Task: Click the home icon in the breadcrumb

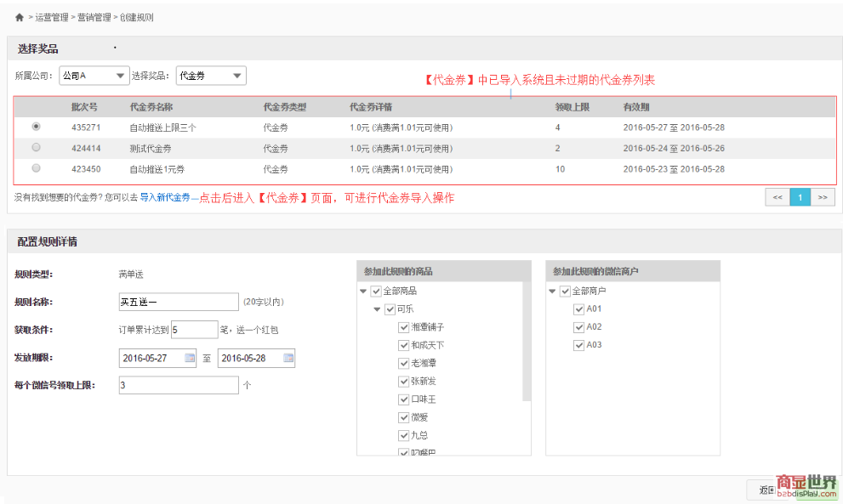Action: (x=19, y=17)
